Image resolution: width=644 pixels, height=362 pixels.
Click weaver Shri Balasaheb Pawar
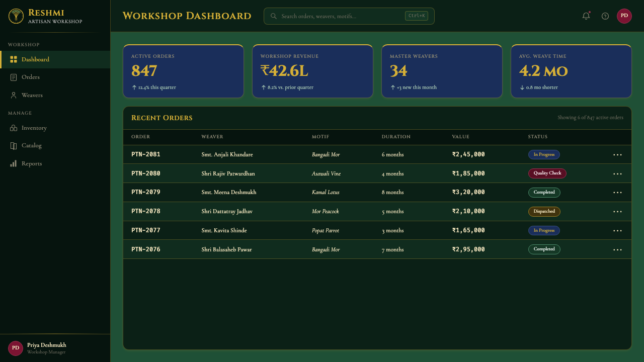227,250
